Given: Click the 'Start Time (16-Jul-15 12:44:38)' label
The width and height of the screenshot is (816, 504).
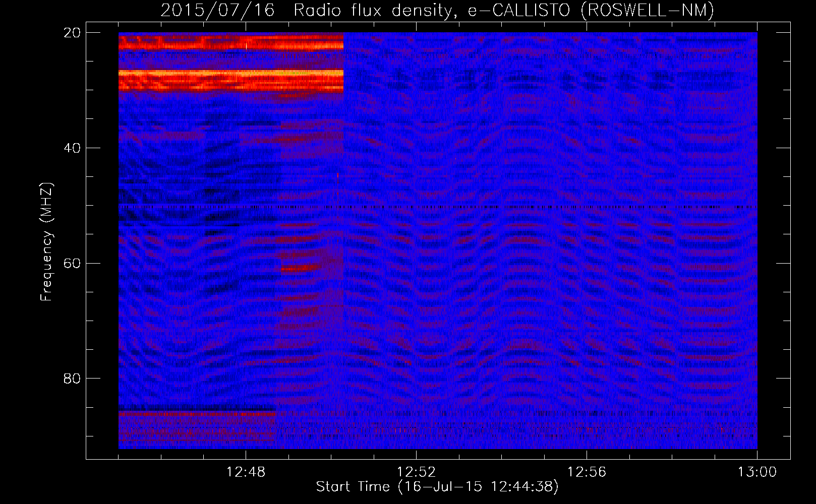Looking at the screenshot, I should (437, 487).
